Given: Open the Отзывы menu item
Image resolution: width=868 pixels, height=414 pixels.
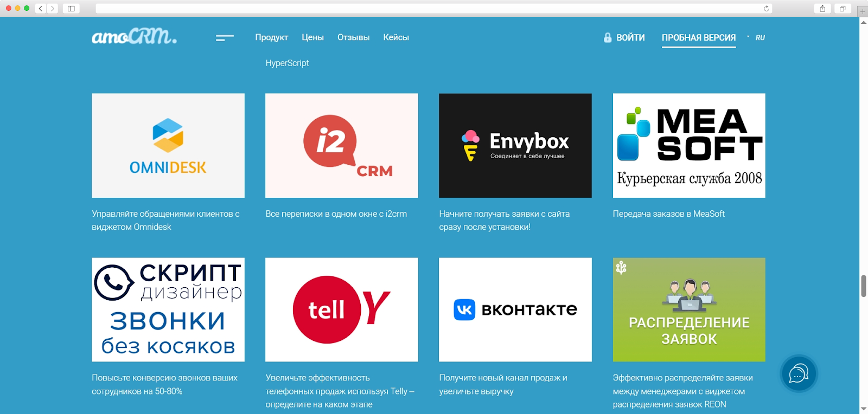Looking at the screenshot, I should [x=353, y=37].
